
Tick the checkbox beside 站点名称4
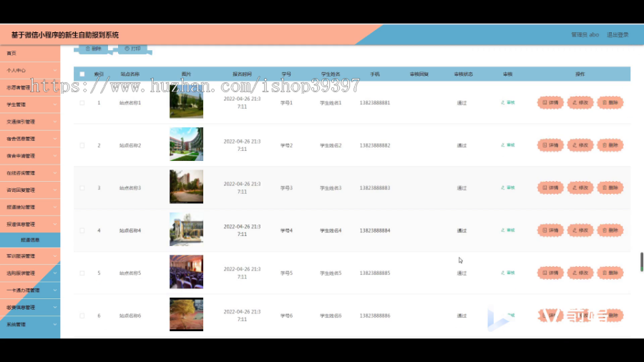tap(82, 230)
